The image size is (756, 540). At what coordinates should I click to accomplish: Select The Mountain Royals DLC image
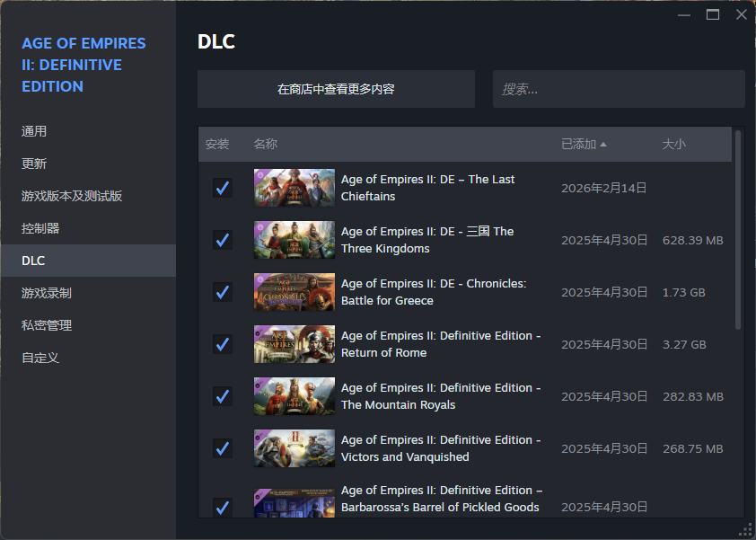pyautogui.click(x=294, y=396)
